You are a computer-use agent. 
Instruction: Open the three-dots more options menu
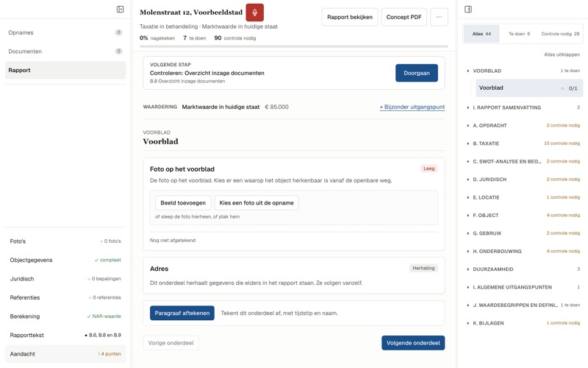[x=439, y=17]
